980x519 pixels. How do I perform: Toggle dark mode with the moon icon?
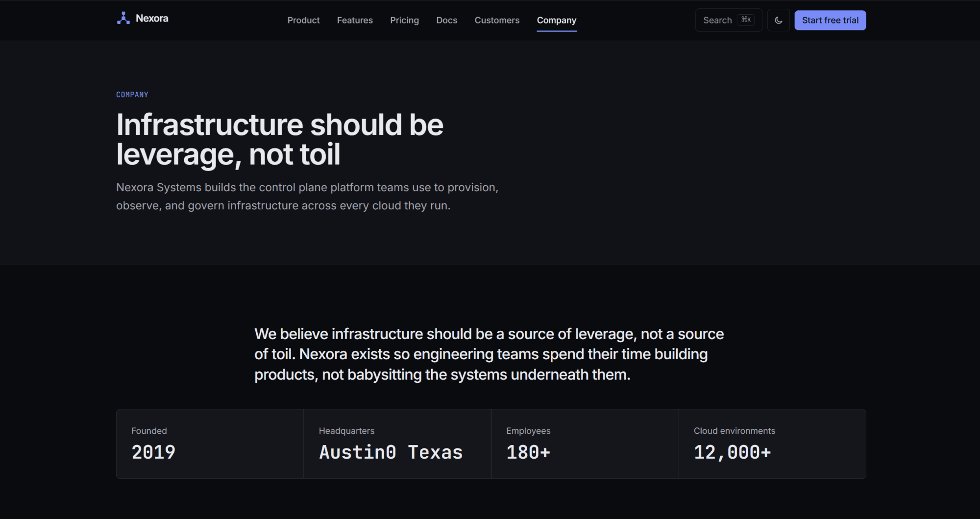click(x=779, y=20)
